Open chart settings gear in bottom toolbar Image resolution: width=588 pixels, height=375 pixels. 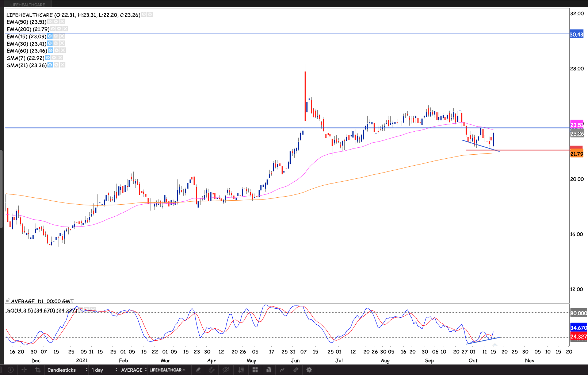309,370
